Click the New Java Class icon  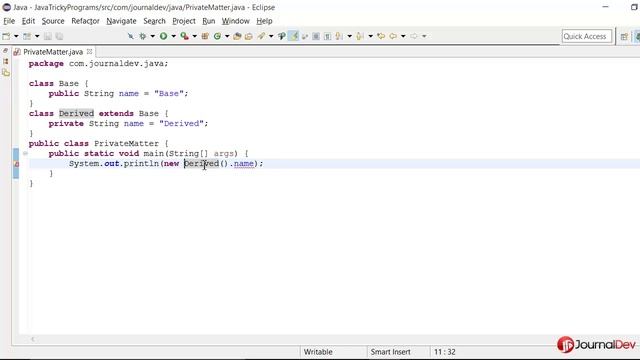point(217,36)
